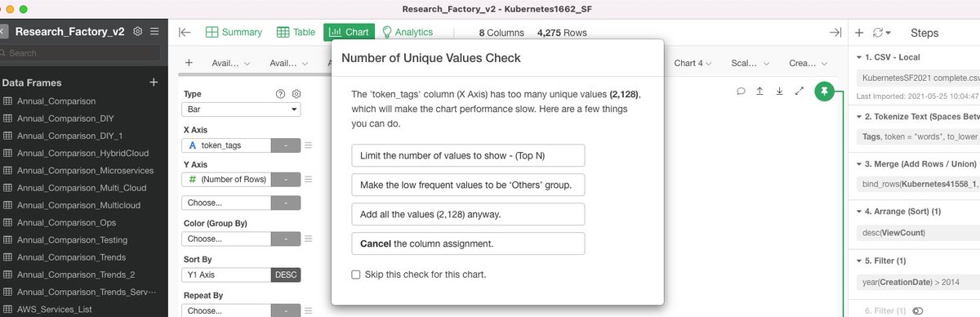This screenshot has height=317, width=980.
Task: Open the year(CreationDate) > 2014 filter step
Action: point(917,282)
